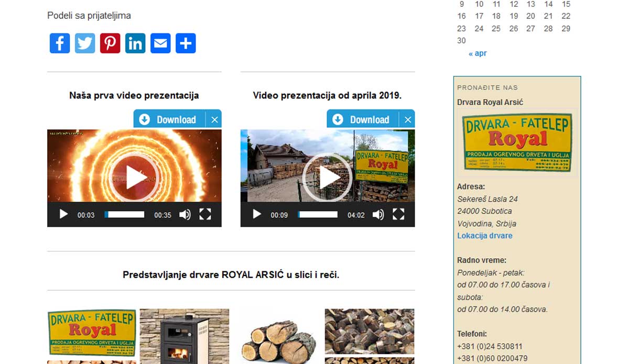Image resolution: width=629 pixels, height=364 pixels.
Task: Dismiss Download bar on second video
Action: click(408, 120)
